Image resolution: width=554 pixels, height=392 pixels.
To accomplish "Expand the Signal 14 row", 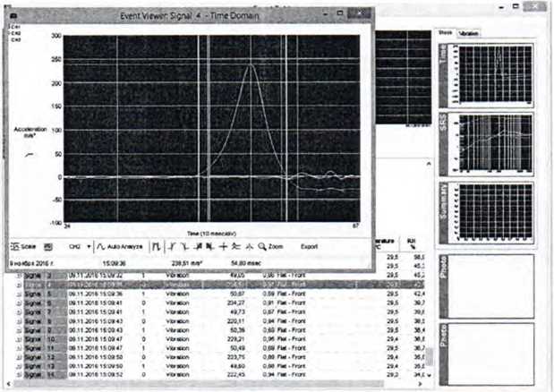I will tap(19, 375).
